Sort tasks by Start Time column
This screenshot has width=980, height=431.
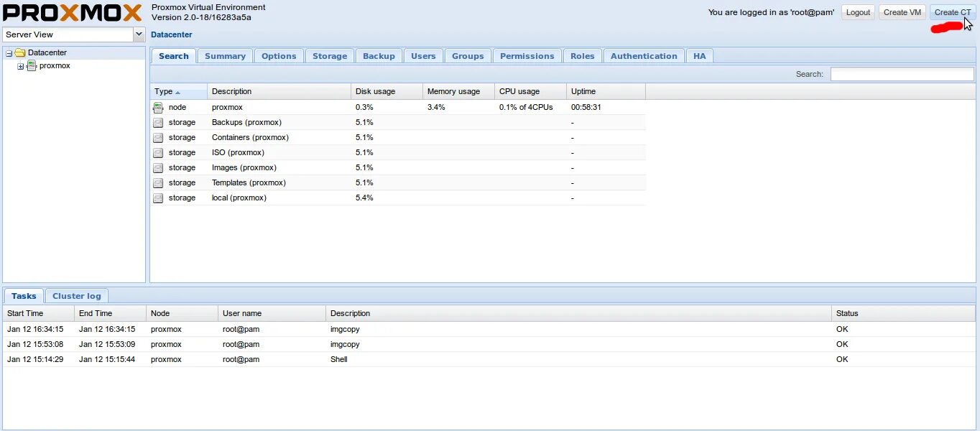(39, 313)
